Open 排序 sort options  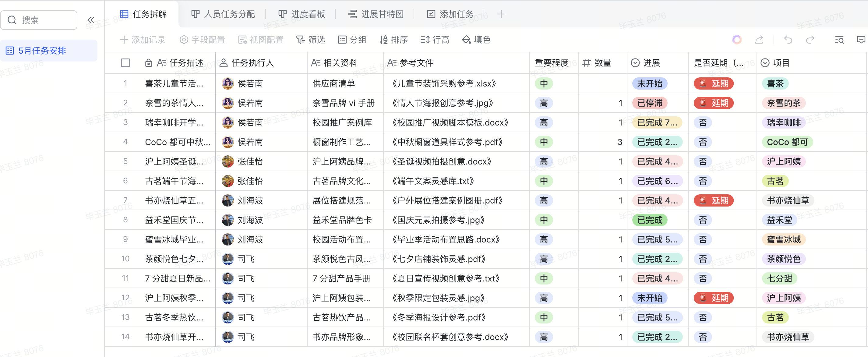pos(393,40)
